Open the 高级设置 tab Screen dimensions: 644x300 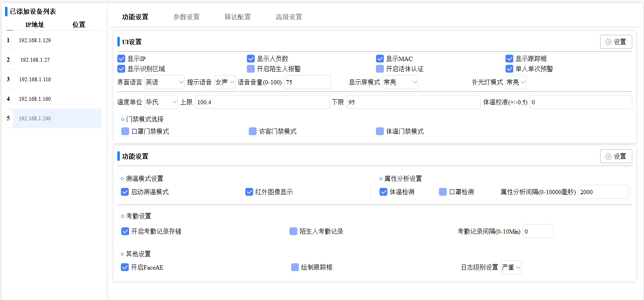point(289,17)
